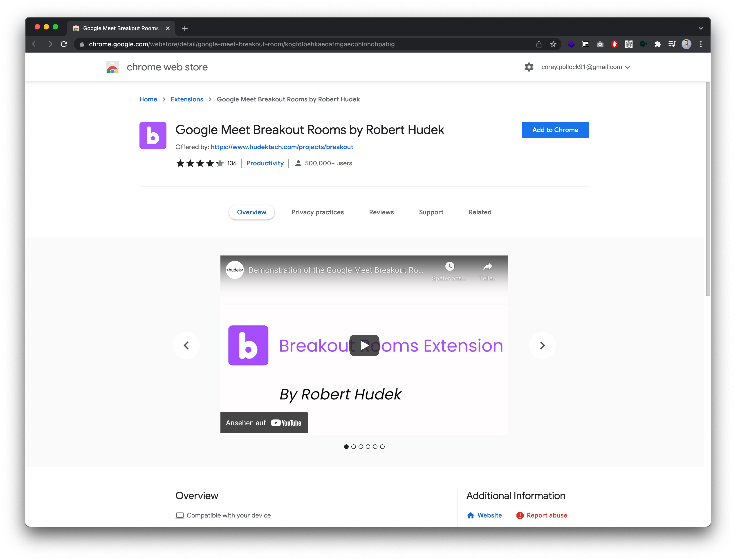The image size is (736, 560).
Task: Open the media control playlist icon
Action: pyautogui.click(x=672, y=44)
